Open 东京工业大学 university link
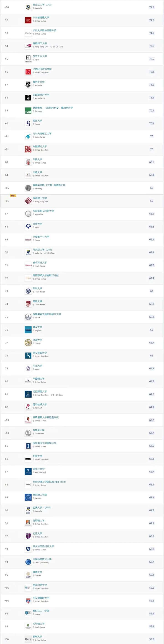The image size is (164, 644). click(40, 56)
